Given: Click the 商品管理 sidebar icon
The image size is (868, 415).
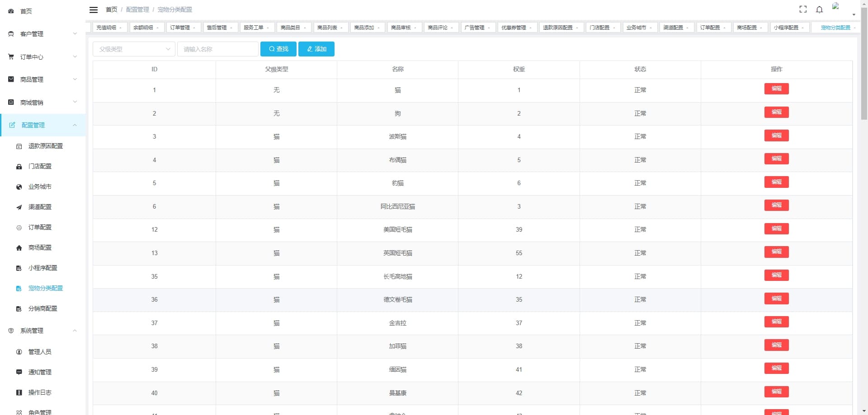Looking at the screenshot, I should tap(11, 79).
